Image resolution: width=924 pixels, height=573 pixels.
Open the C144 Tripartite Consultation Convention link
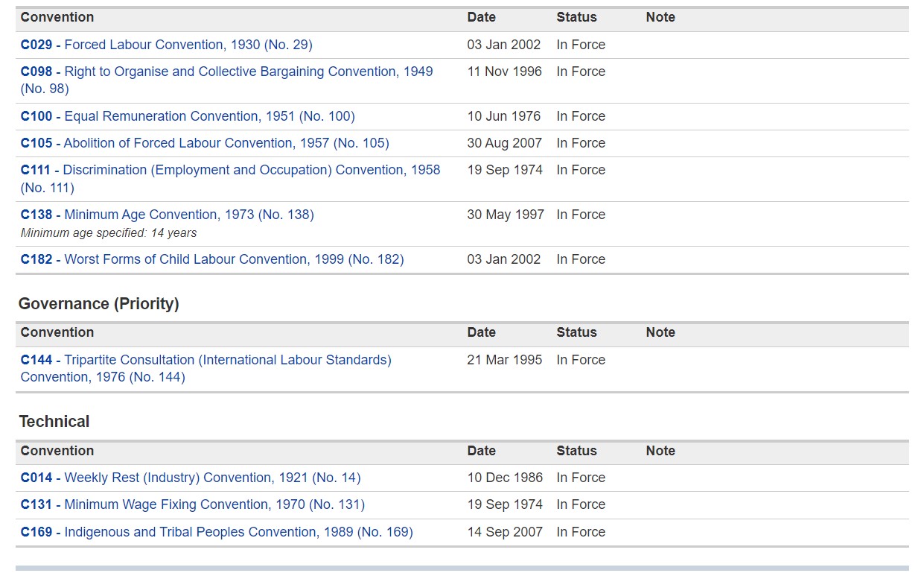205,360
